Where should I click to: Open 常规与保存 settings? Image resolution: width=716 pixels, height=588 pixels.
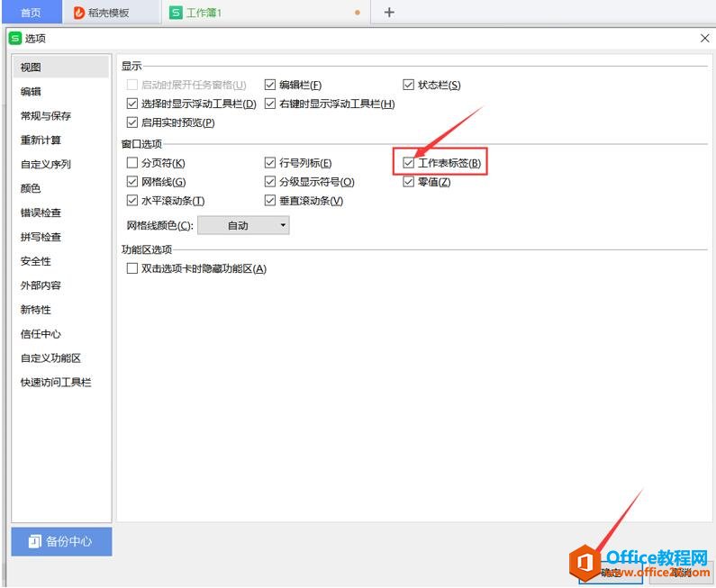[60, 116]
